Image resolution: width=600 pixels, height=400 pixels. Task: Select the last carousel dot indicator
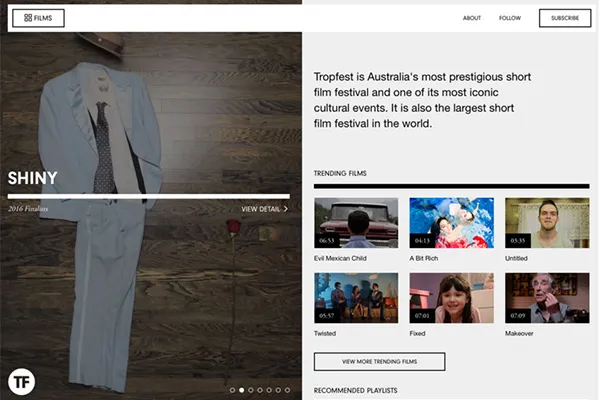click(287, 390)
